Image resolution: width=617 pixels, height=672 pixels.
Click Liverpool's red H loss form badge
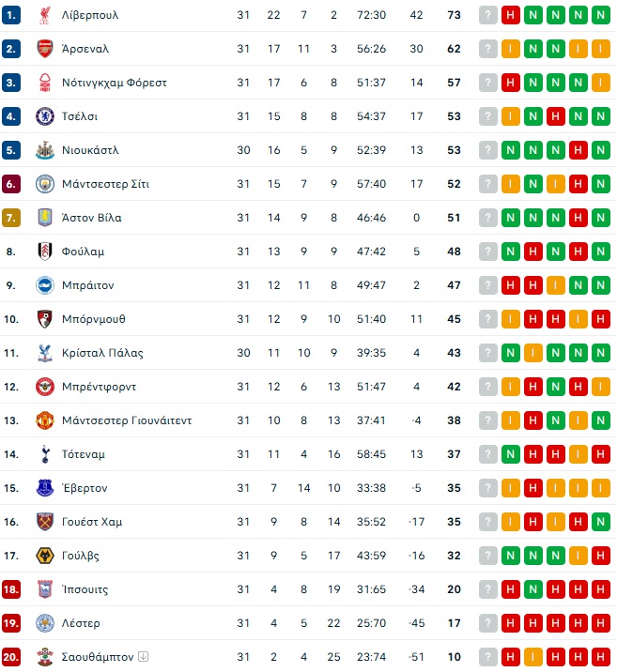click(510, 15)
